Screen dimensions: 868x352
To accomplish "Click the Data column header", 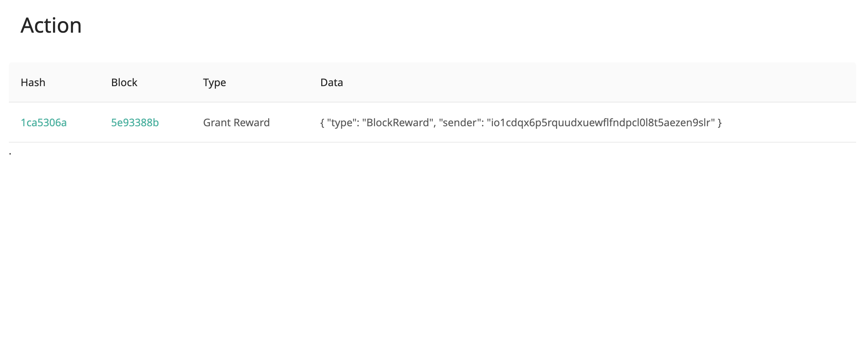I will pyautogui.click(x=331, y=82).
